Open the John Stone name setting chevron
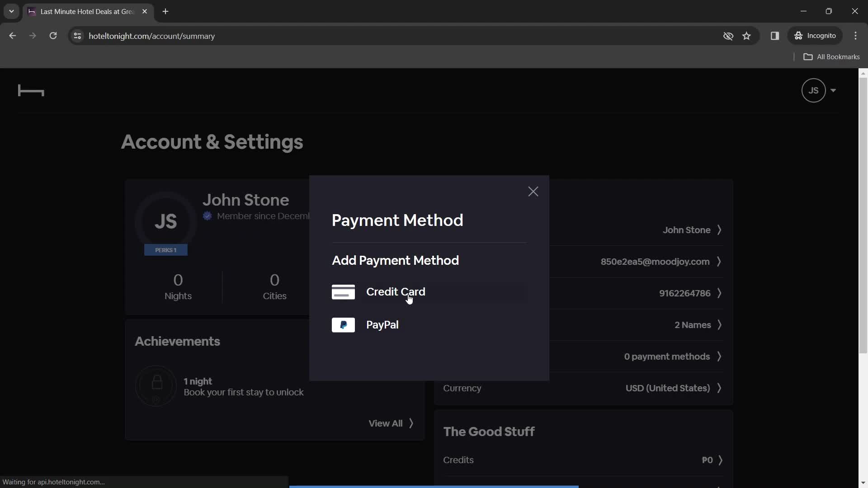Viewport: 868px width, 488px height. coord(719,230)
